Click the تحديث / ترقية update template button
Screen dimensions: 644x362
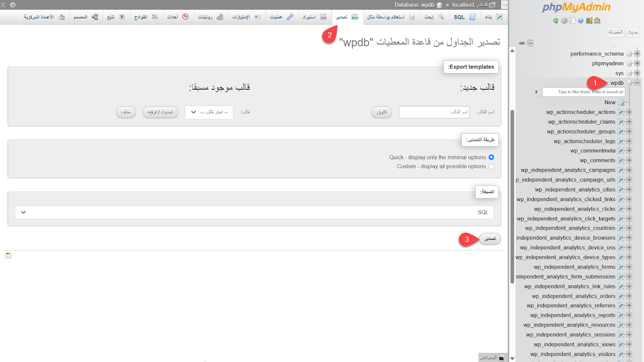160,112
